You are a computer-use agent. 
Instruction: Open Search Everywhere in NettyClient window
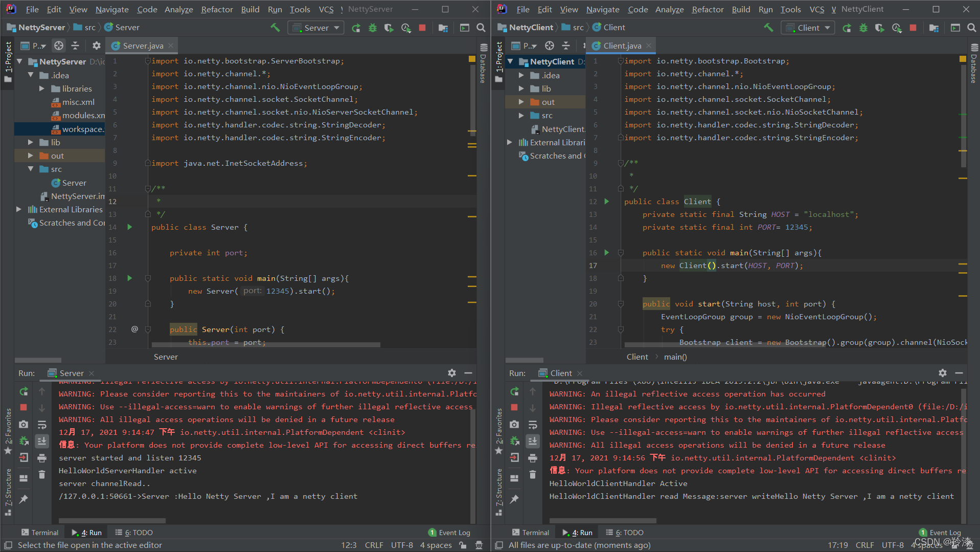tap(972, 28)
